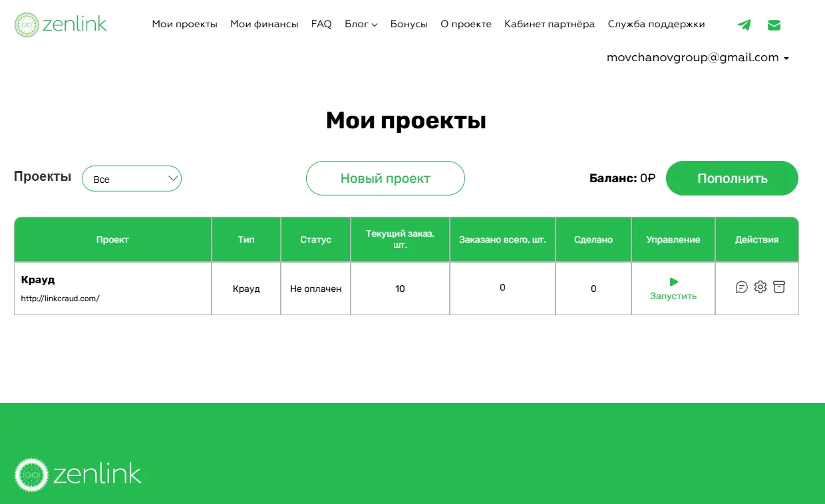This screenshot has height=504, width=825.
Task: Open the Проекты filter dropdown
Action: pos(132,179)
